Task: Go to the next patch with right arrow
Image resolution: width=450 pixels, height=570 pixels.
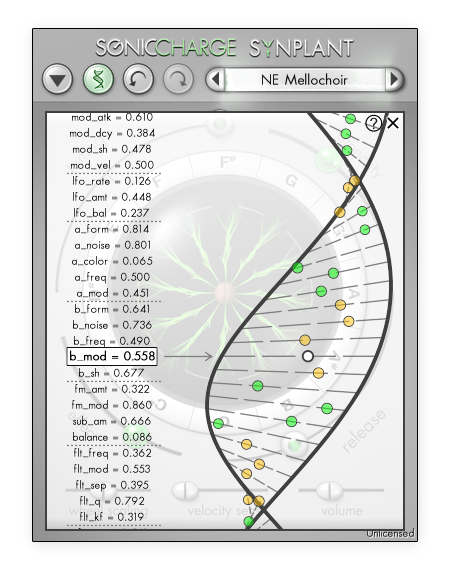Action: [394, 79]
